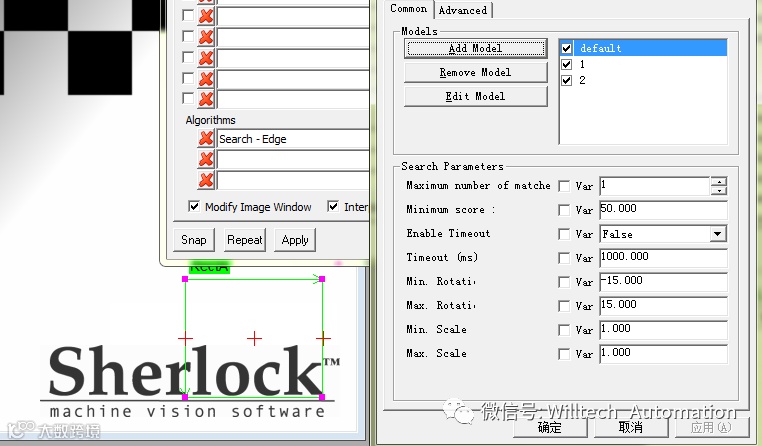The image size is (762, 446).
Task: Click the Edit Model button
Action: point(475,96)
